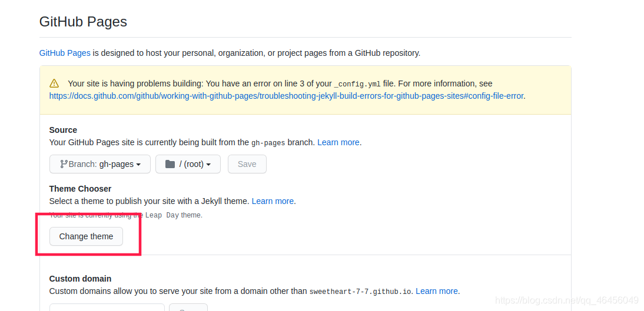Click the custom domain input field
The height and width of the screenshot is (311, 644).
107,307
